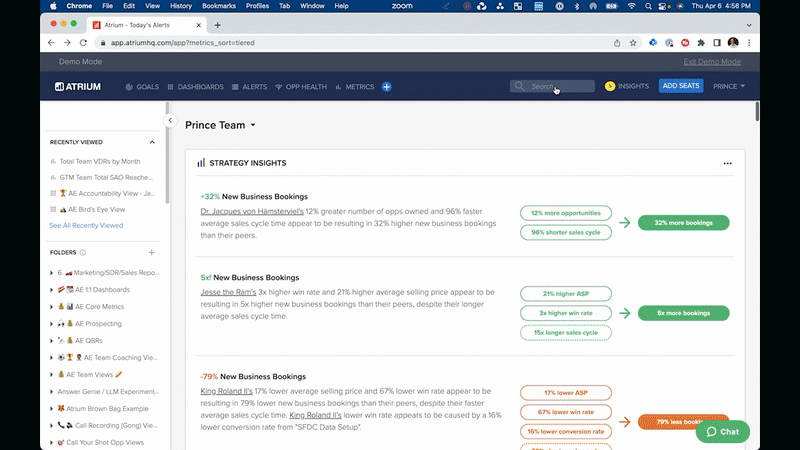
Task: Select Atrium Brown Bag Example folder
Action: click(103, 409)
